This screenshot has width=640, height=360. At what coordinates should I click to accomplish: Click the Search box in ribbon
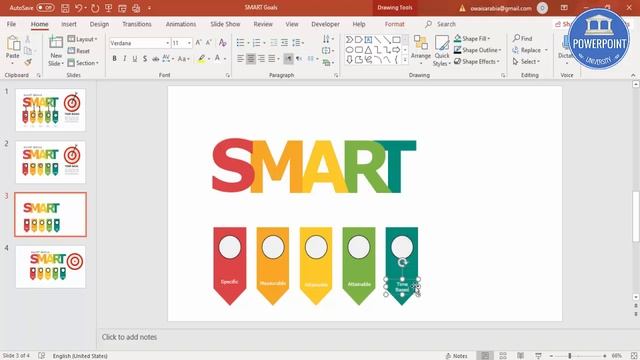[441, 24]
